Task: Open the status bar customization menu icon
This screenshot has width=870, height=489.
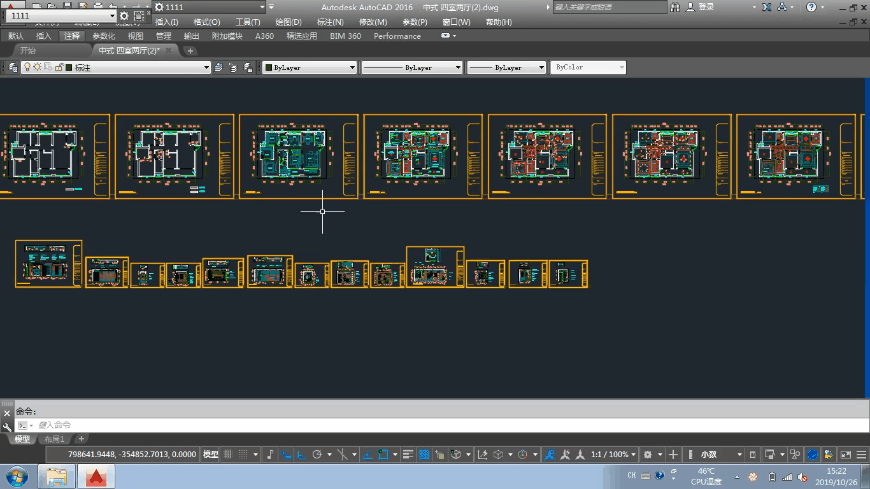Action: point(861,455)
